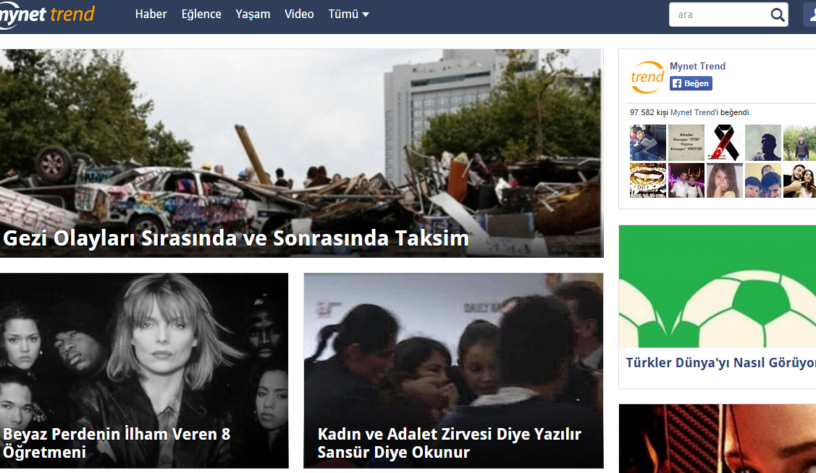This screenshot has height=473, width=816.
Task: Click the black ribbon with flag avatar
Action: coord(724,143)
